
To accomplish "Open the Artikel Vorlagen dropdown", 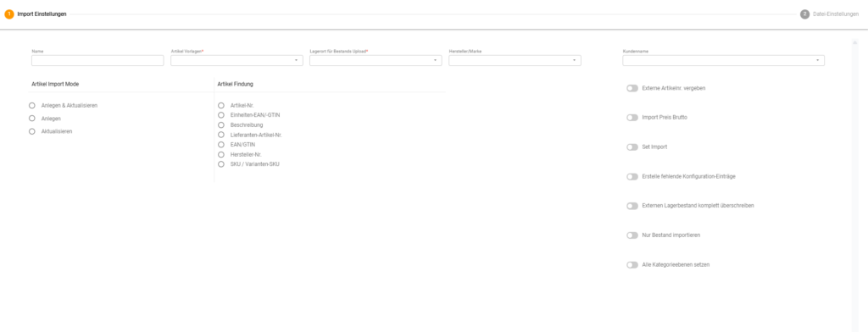I will pos(236,60).
